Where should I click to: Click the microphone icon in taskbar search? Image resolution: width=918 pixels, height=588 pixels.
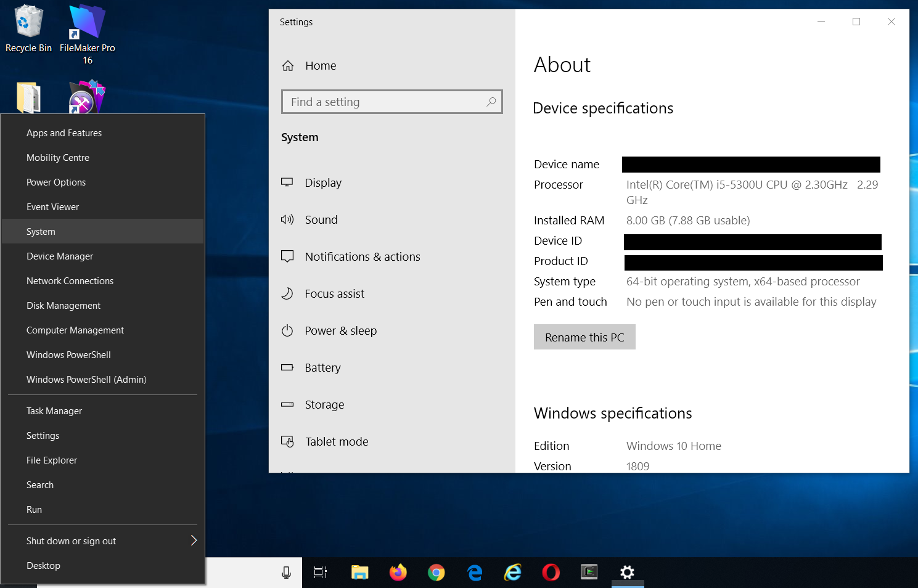pos(286,573)
